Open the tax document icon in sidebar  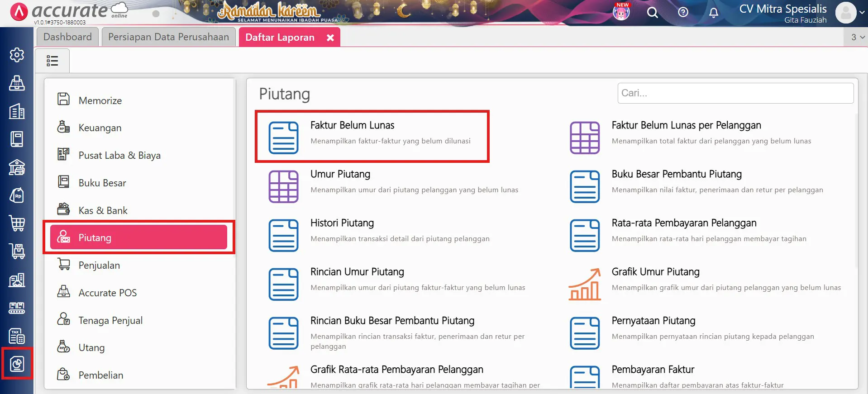[17, 336]
